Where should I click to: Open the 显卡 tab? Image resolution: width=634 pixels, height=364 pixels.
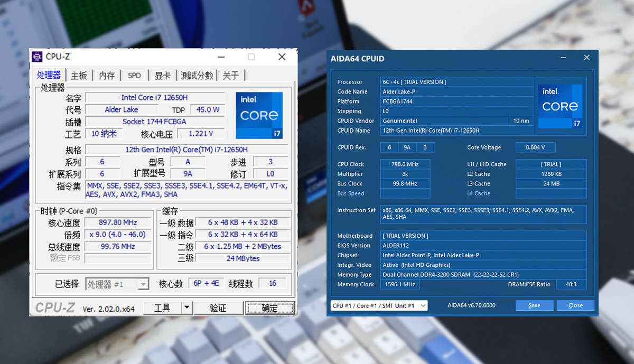(x=162, y=76)
